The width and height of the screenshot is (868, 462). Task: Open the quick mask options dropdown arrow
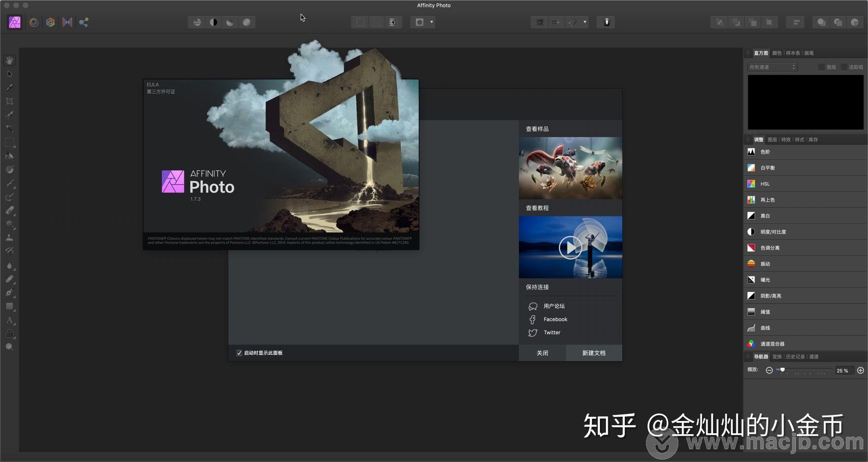click(431, 22)
